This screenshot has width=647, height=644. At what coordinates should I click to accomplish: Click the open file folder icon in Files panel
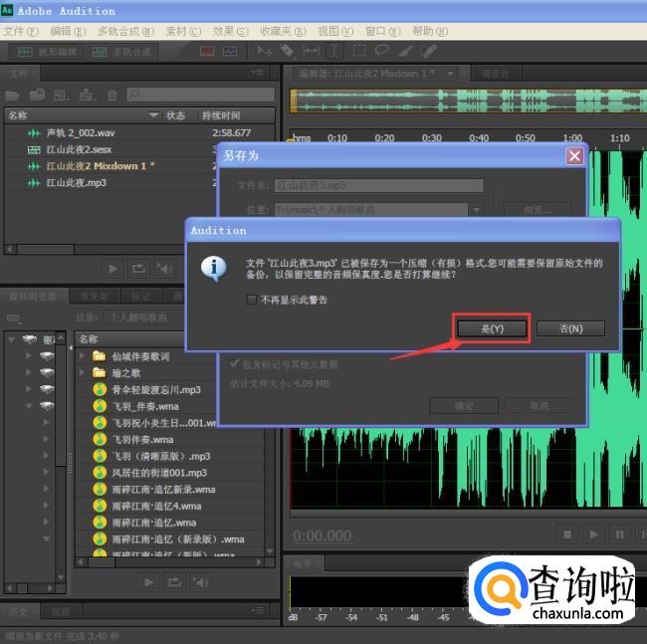13,96
